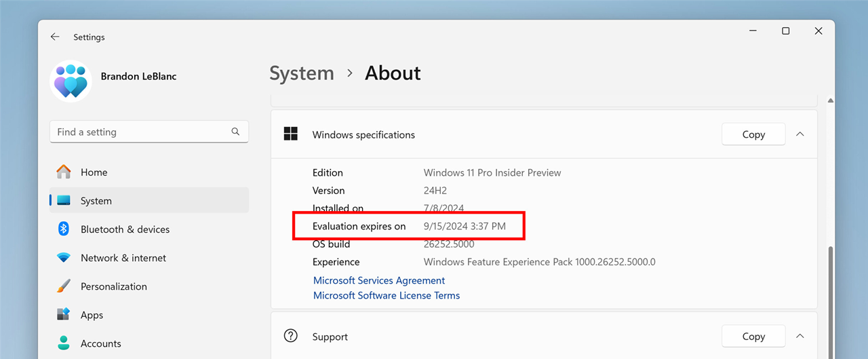Click the Network Wi-Fi icon
Viewport: 868px width, 359px height.
click(x=64, y=258)
